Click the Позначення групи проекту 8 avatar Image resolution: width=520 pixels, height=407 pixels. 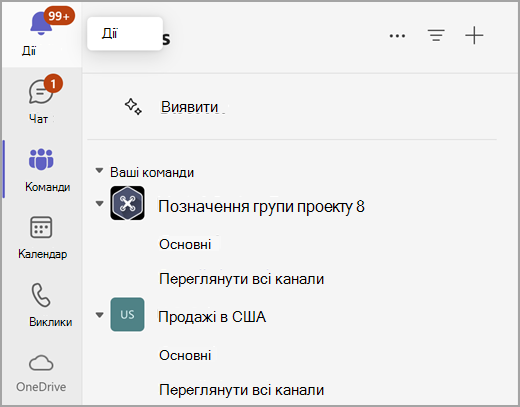(127, 203)
